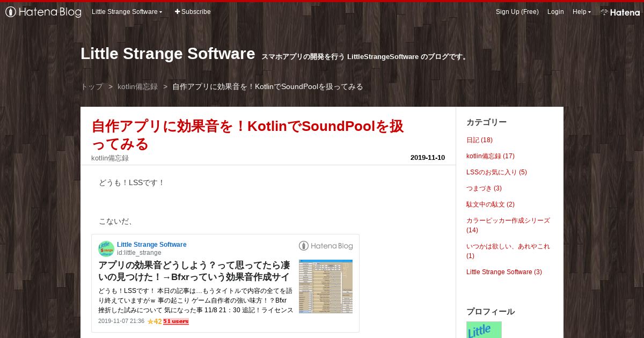
Task: Go to the トップ breadcrumb
Action: pos(92,86)
